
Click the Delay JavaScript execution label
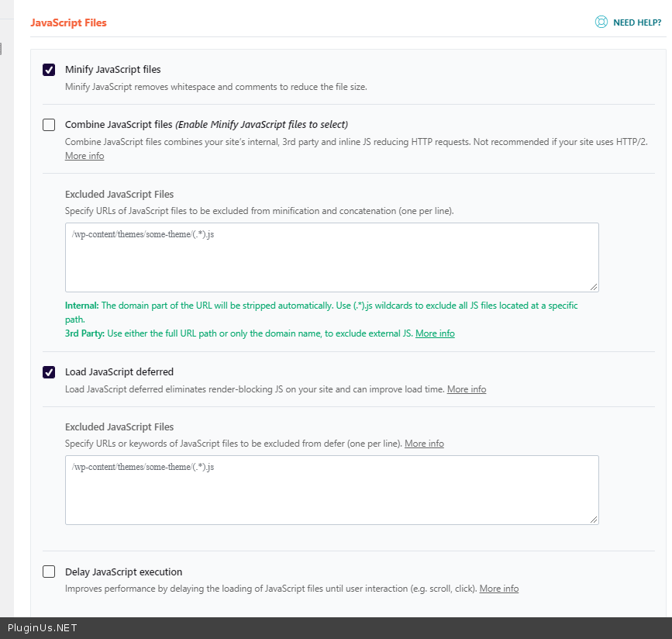coord(123,572)
